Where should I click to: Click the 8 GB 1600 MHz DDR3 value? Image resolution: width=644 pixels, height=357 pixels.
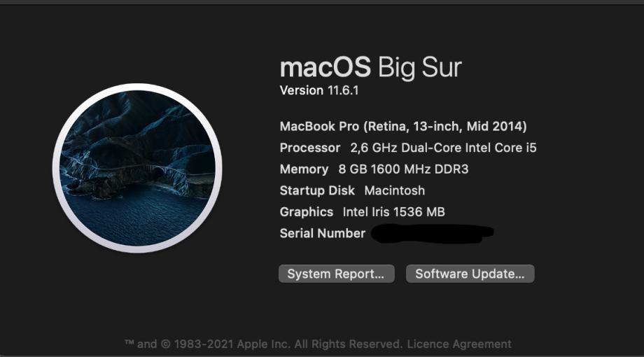click(403, 169)
